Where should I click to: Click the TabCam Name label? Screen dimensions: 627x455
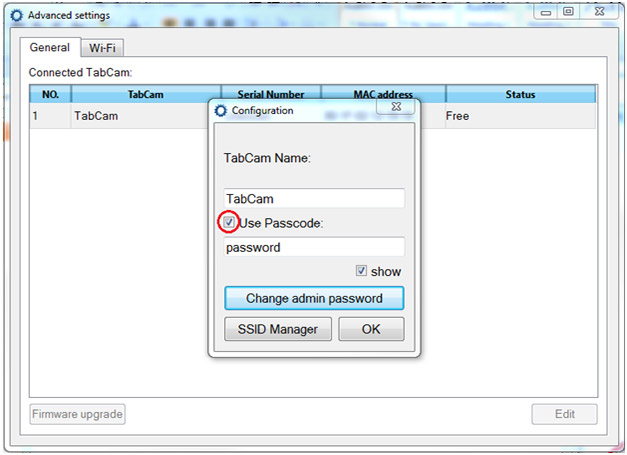267,158
